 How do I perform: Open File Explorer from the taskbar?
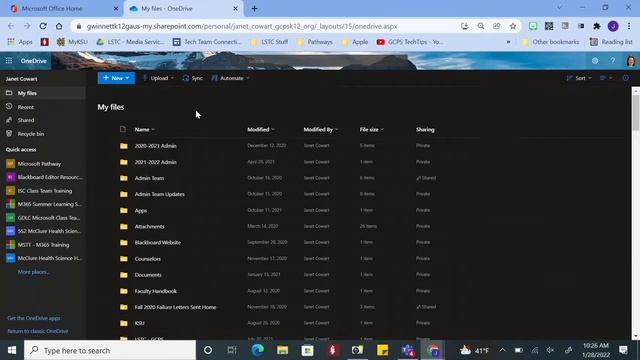coord(282,350)
